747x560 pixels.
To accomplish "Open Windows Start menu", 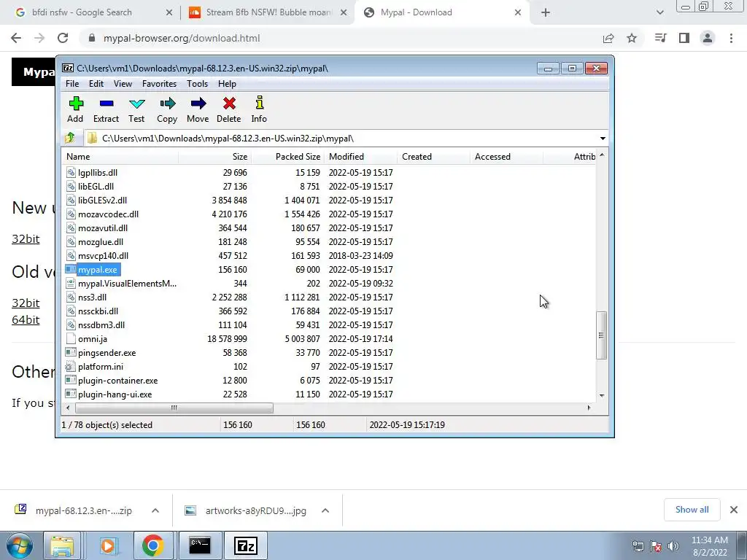I will (20, 545).
